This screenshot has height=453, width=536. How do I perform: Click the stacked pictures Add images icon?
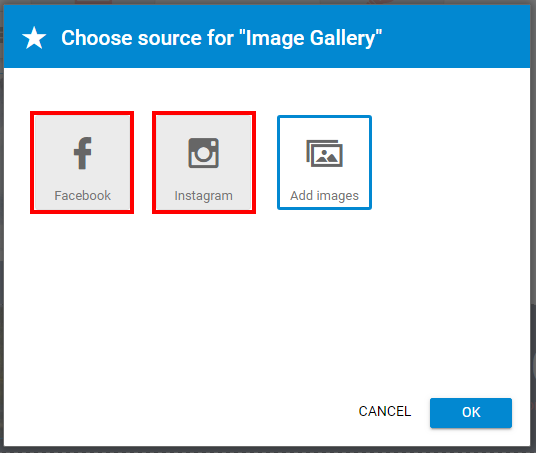324,153
